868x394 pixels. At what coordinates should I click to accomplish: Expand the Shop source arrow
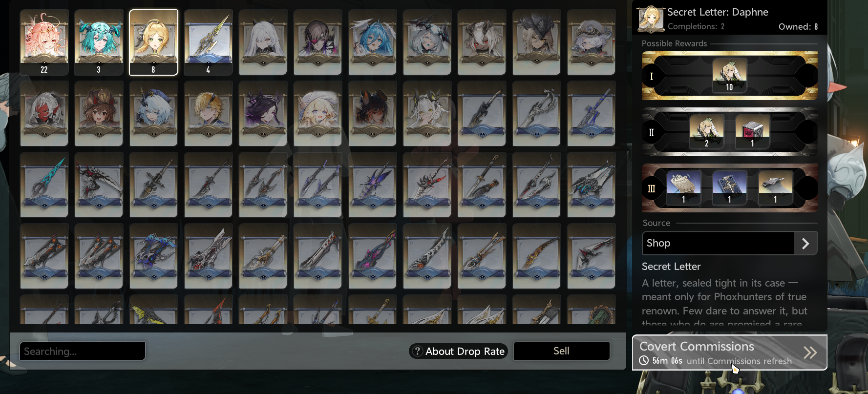(x=805, y=243)
